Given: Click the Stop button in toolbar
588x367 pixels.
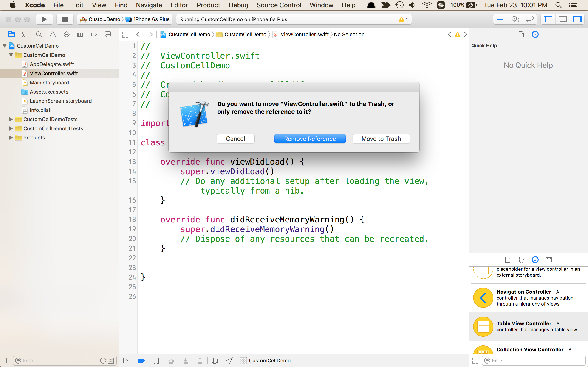Looking at the screenshot, I should click(65, 19).
